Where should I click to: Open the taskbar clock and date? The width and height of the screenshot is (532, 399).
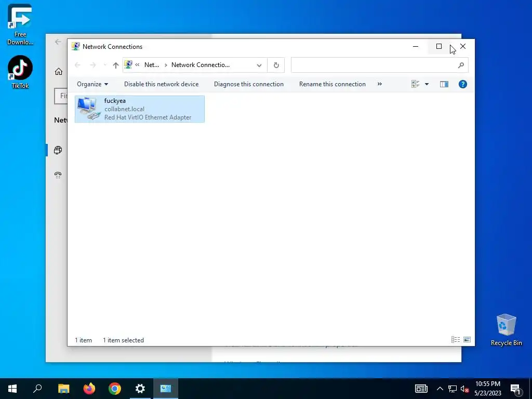tap(487, 389)
